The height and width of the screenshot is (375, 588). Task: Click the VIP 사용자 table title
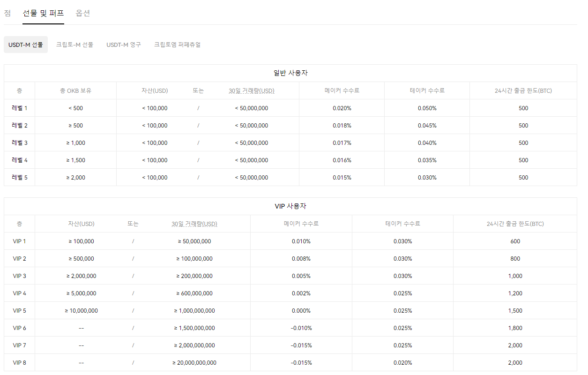290,206
